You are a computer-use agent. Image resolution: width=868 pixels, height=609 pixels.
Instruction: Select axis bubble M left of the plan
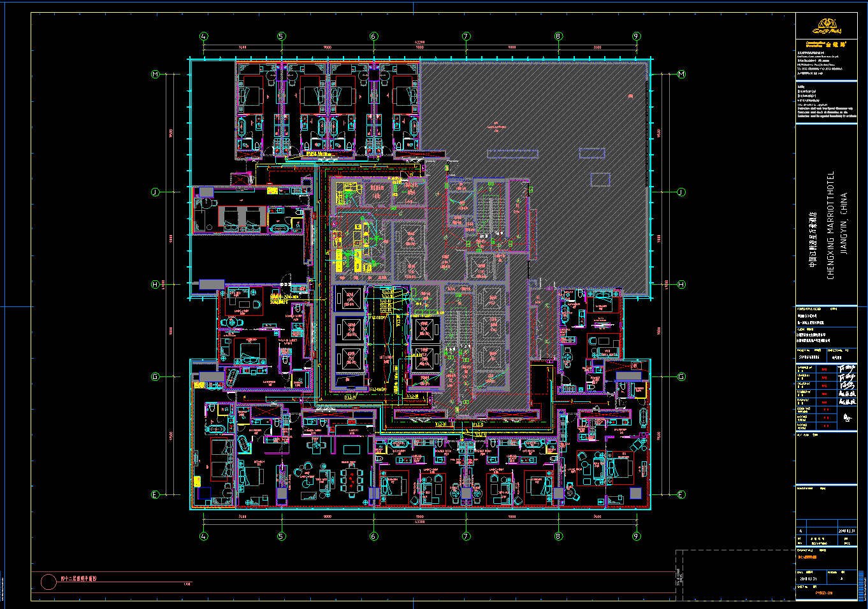pos(155,75)
